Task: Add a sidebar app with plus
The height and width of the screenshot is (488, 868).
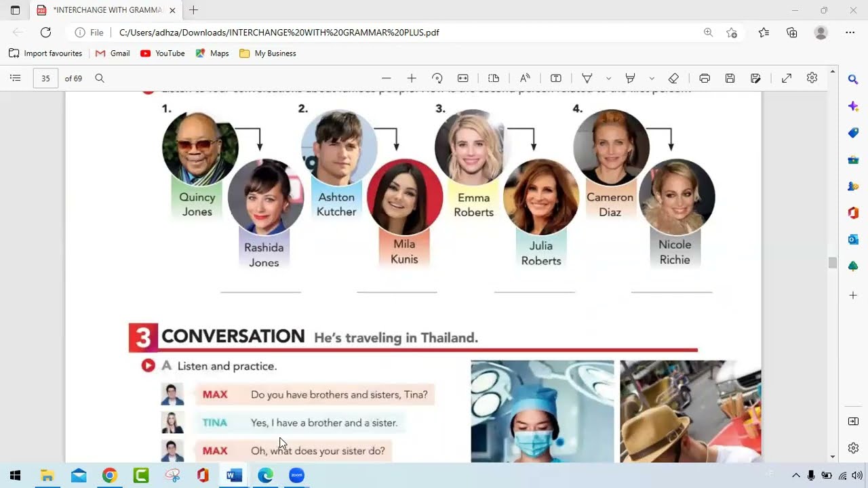Action: click(853, 295)
